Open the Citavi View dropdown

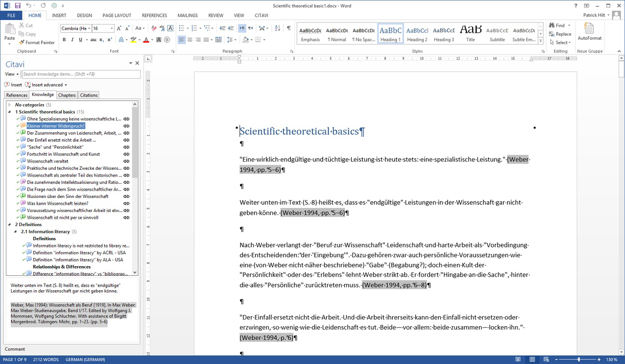12,74
